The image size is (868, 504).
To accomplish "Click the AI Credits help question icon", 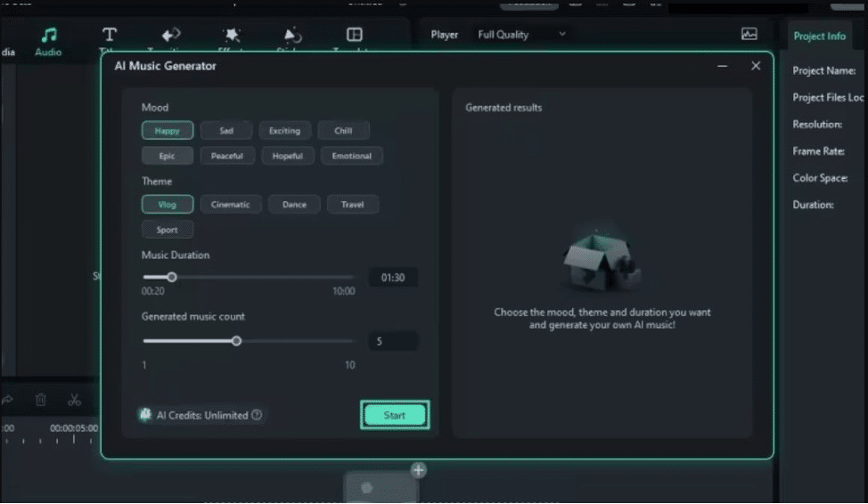I will (x=257, y=415).
